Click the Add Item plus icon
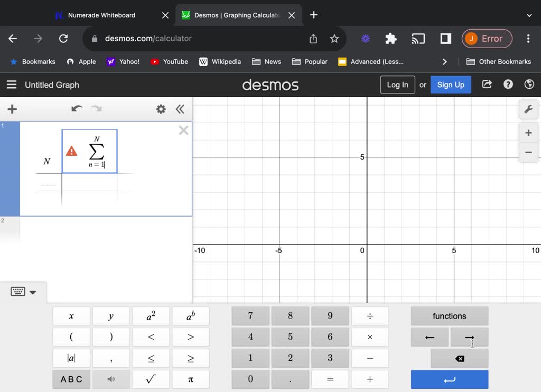Image resolution: width=541 pixels, height=392 pixels. pyautogui.click(x=12, y=109)
